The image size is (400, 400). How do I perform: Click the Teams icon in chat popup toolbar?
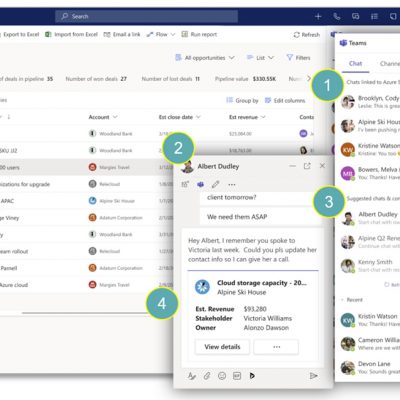click(x=200, y=184)
